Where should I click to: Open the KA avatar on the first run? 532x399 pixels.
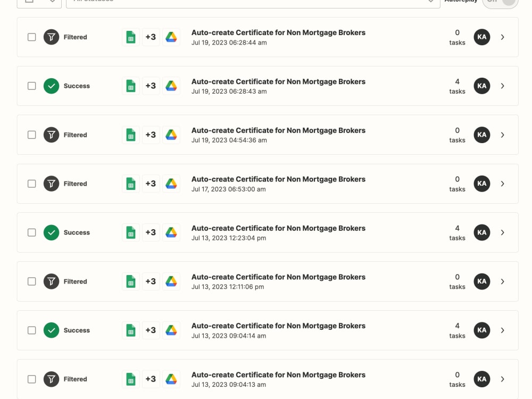pos(481,37)
